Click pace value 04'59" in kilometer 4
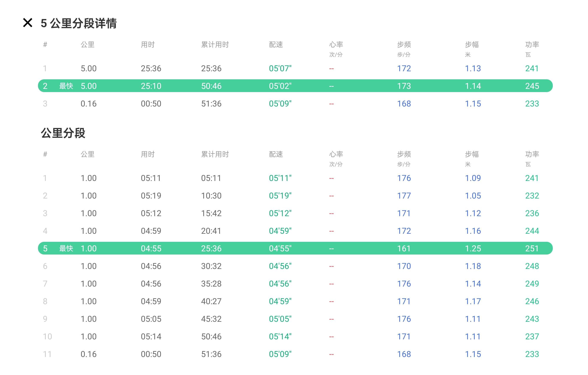This screenshot has width=588, height=375. (280, 231)
